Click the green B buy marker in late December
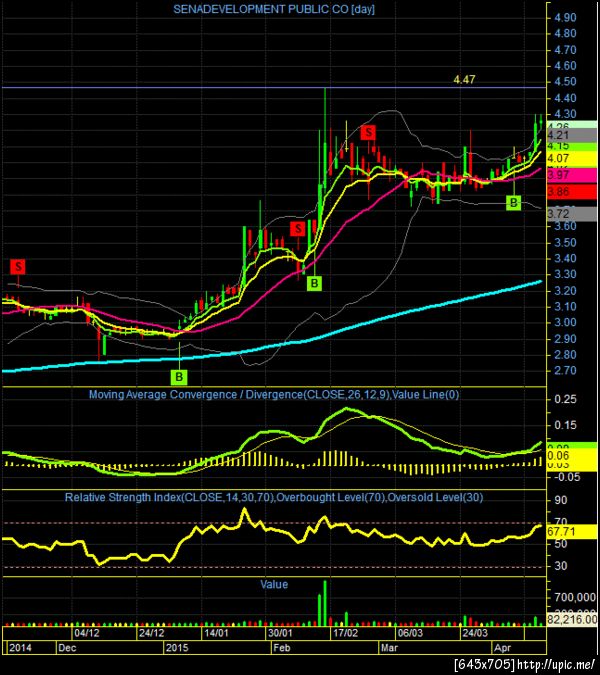The width and height of the screenshot is (600, 675). [x=179, y=377]
